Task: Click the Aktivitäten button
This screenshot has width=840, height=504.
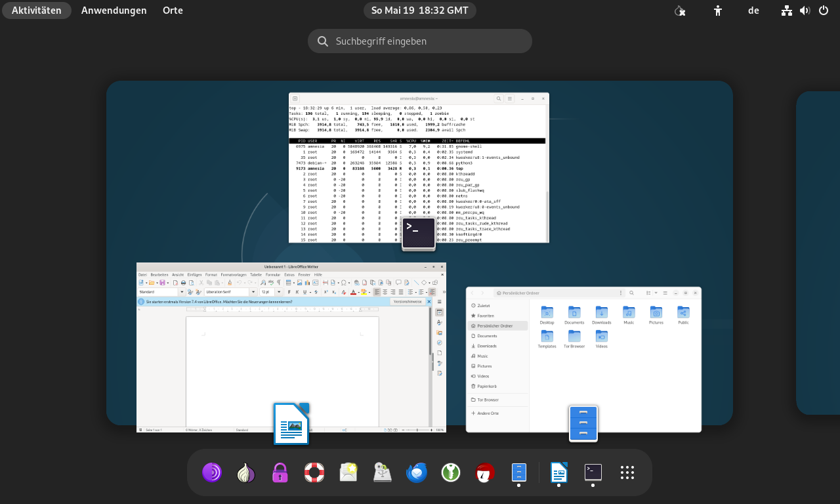Action: click(37, 10)
